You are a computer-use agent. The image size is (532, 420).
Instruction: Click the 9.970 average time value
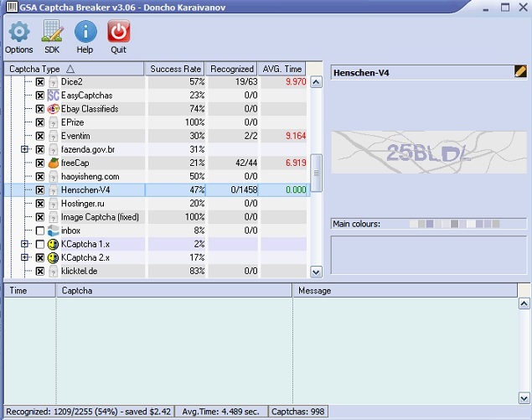(296, 82)
